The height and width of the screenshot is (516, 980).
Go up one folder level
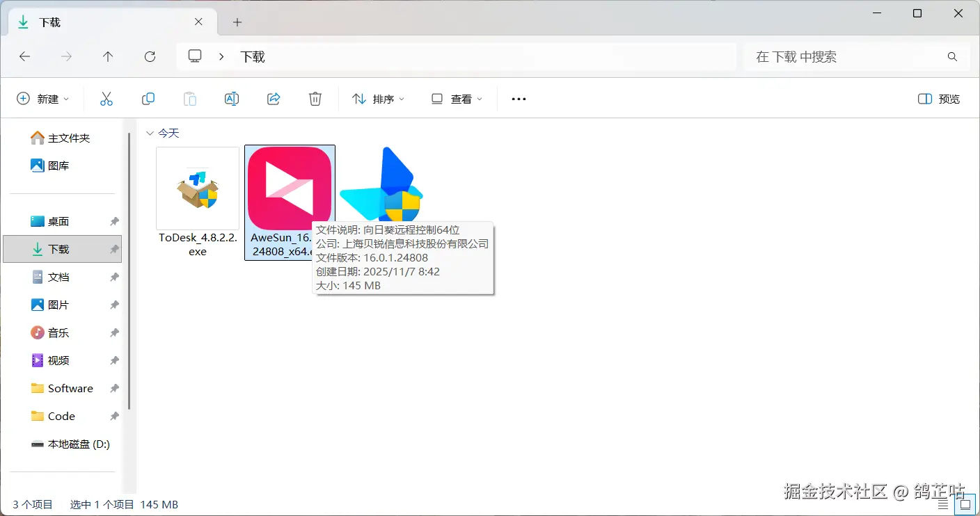(108, 57)
